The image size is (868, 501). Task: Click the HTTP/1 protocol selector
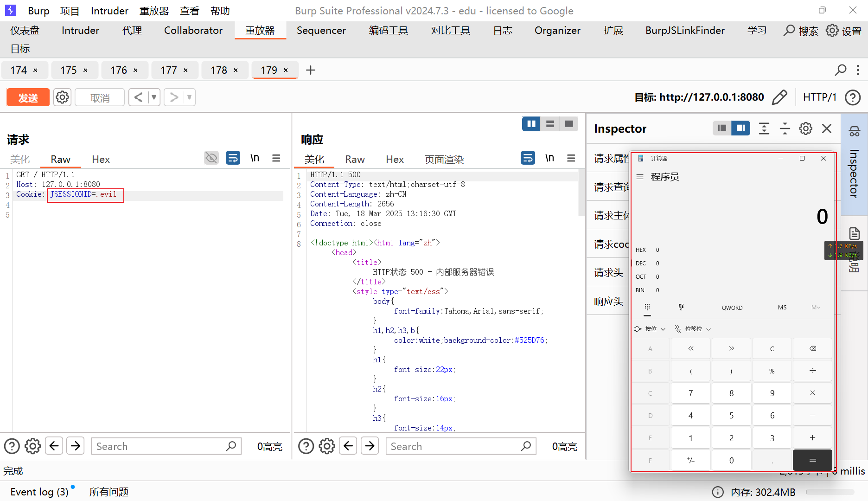[819, 97]
